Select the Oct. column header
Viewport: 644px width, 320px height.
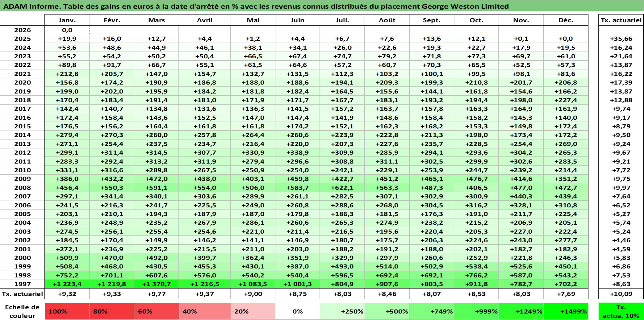pos(476,20)
